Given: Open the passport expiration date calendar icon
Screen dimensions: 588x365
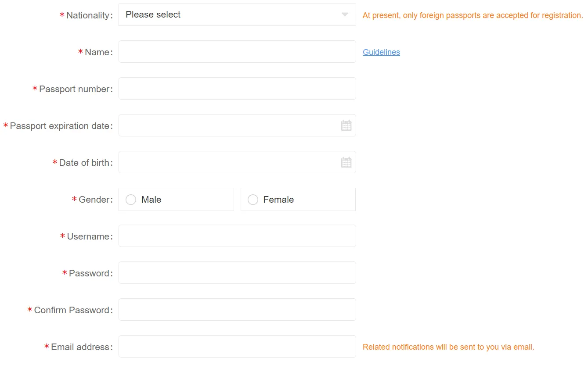Looking at the screenshot, I should (x=346, y=125).
